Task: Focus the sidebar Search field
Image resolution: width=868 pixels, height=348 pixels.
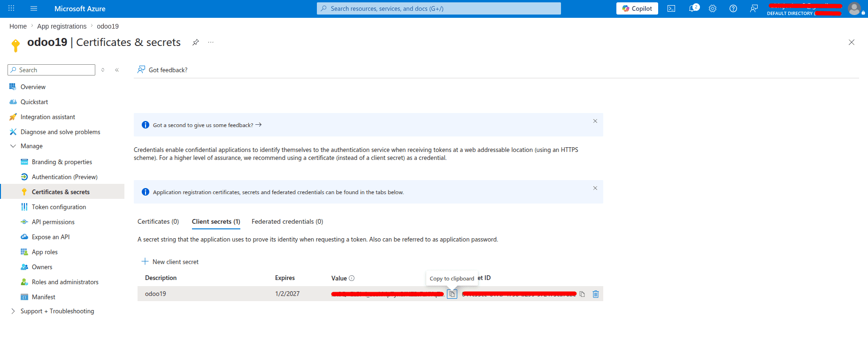Action: 52,70
